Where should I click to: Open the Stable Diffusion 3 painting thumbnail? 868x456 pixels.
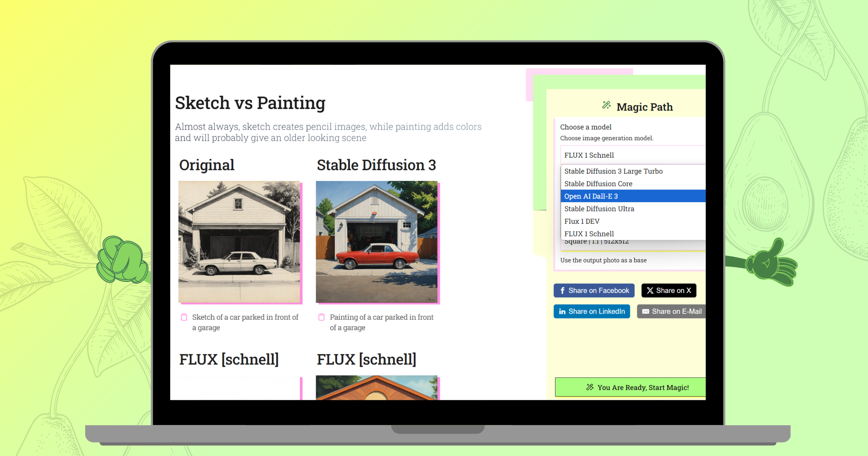pyautogui.click(x=376, y=241)
